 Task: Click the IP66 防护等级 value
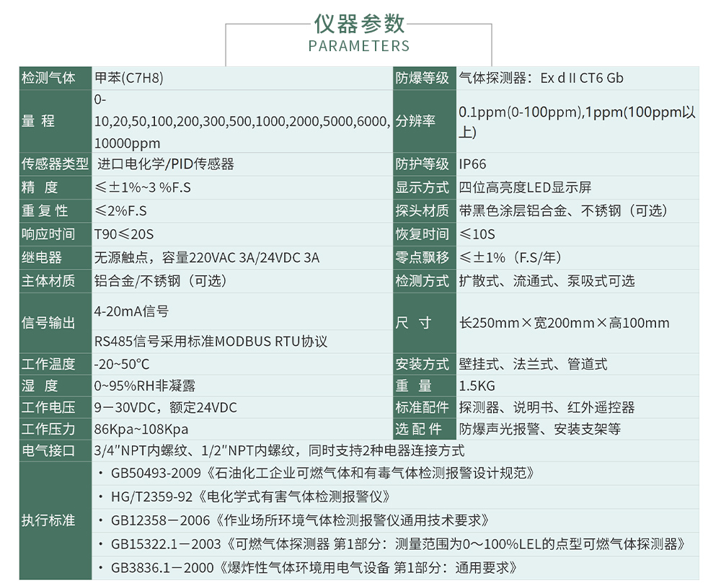[x=472, y=164]
